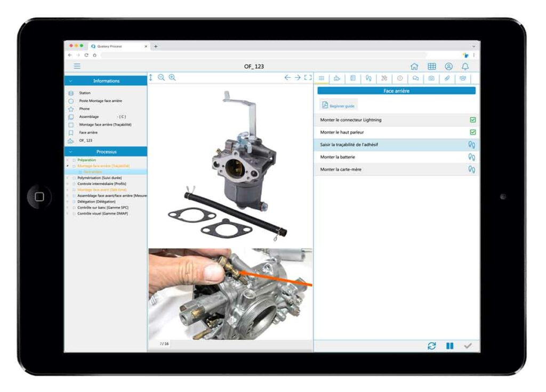Select Contrôle visuel [Gamme DMAP] tree item
Image resolution: width=546 pixels, height=392 pixels.
102,214
